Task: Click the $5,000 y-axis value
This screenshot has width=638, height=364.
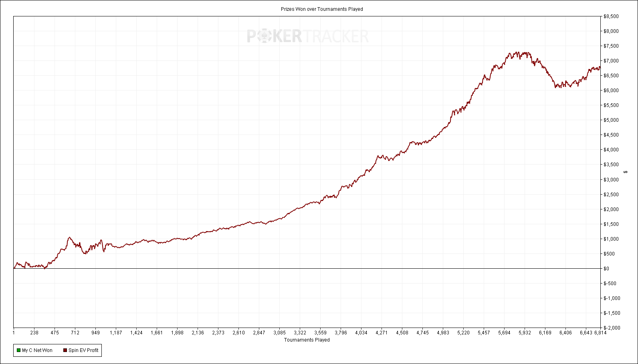Action: (x=611, y=120)
